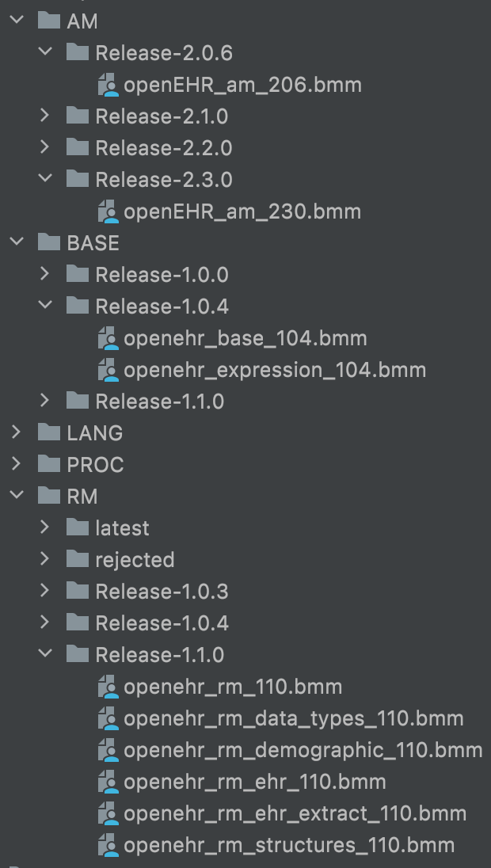
Task: Collapse the AM folder chevron
Action: tap(17, 21)
